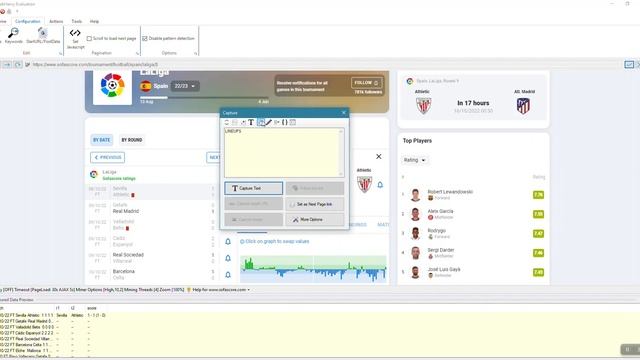Select the BY DATE filter tab
640x360 pixels.
102,140
